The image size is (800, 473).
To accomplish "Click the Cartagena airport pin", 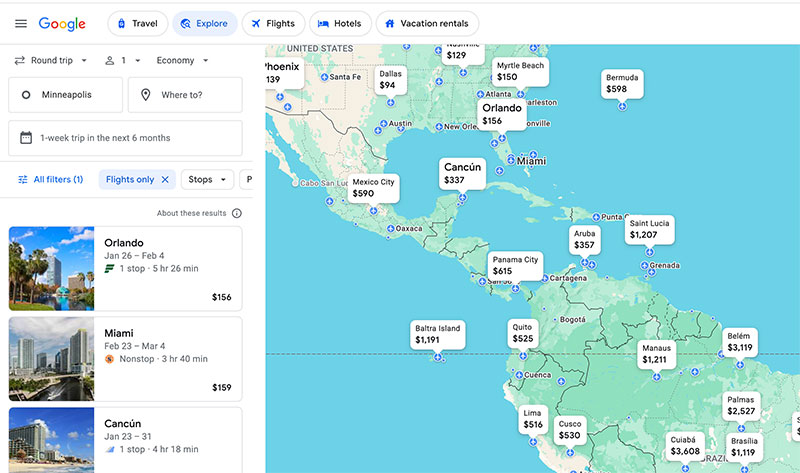I will [545, 278].
